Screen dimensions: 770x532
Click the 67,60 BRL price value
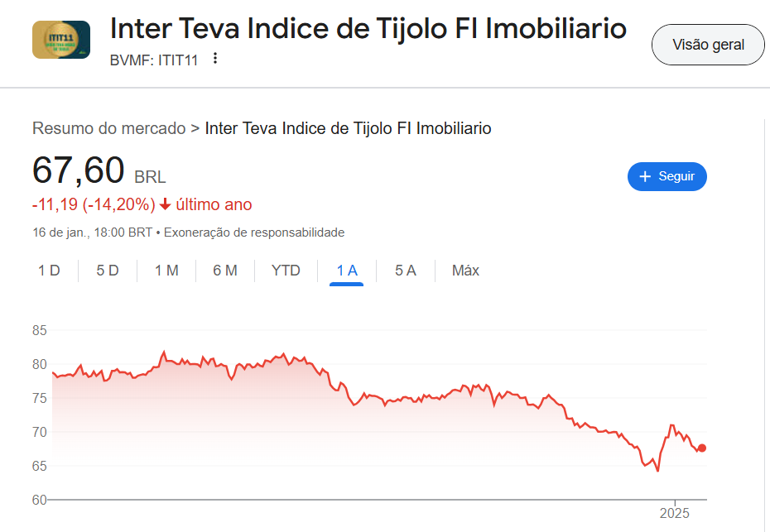pos(79,170)
